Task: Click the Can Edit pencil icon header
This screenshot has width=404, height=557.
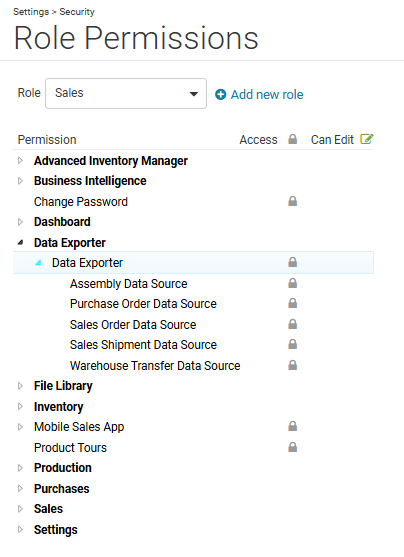Action: coord(367,139)
